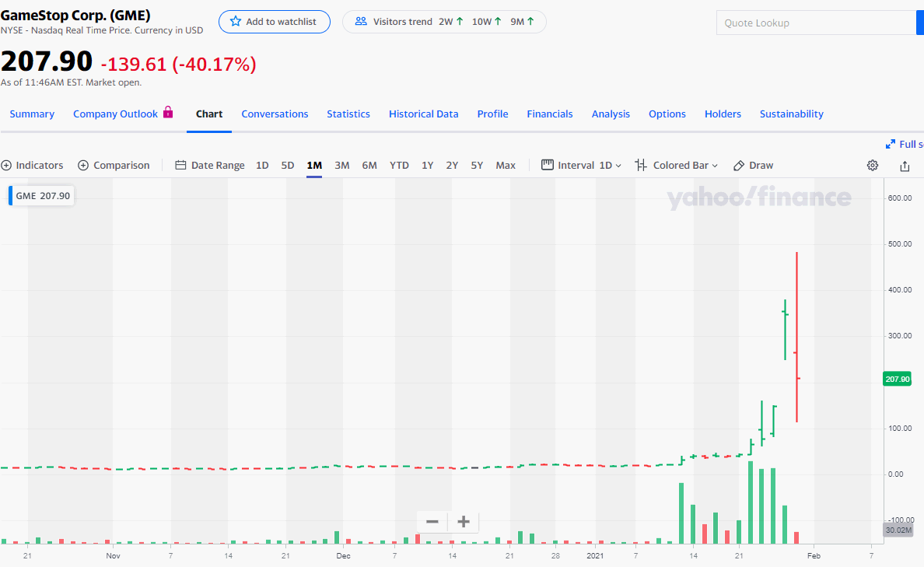Click in the Quote Lookup field
This screenshot has height=567, width=924.
point(816,23)
